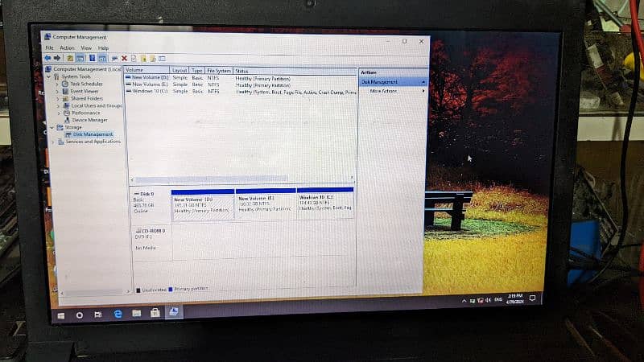Click the Back arrow in the toolbar
Image resolution: width=644 pixels, height=362 pixels.
click(48, 58)
